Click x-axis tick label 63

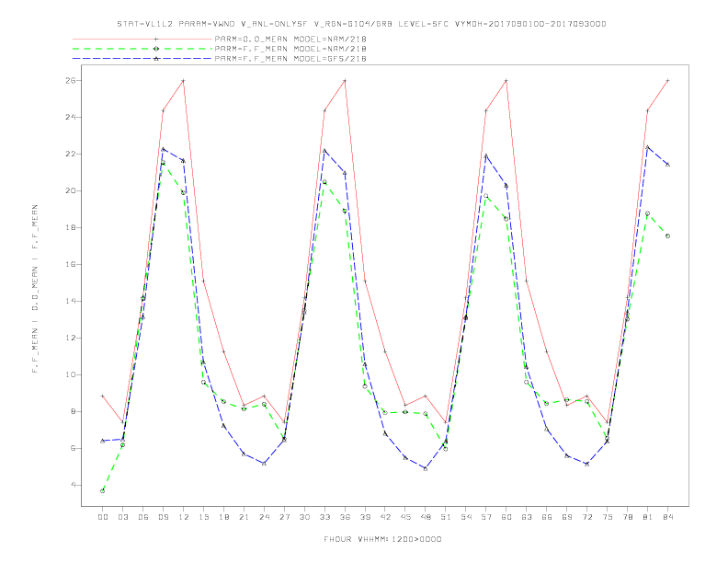pos(527,517)
